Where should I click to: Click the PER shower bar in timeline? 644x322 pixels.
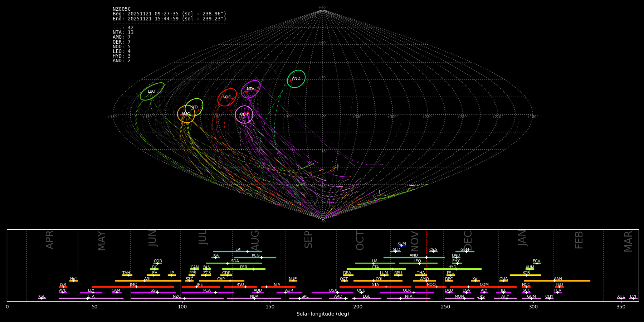point(244,269)
